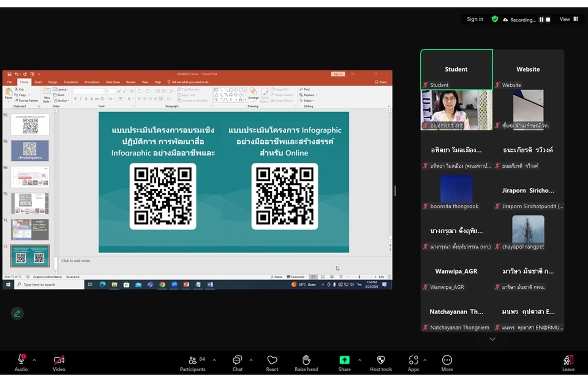588x382 pixels.
Task: Open the PowerPoint File tab
Action: tap(10, 82)
